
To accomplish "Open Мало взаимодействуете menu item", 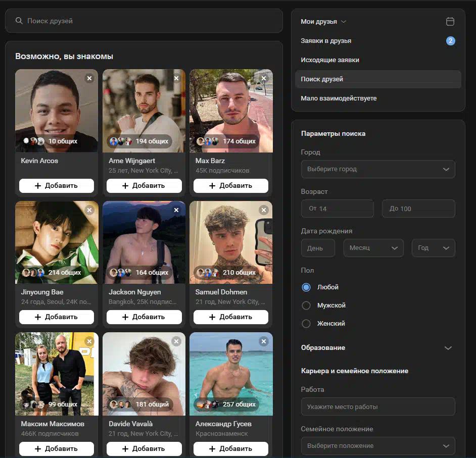I will pyautogui.click(x=378, y=98).
